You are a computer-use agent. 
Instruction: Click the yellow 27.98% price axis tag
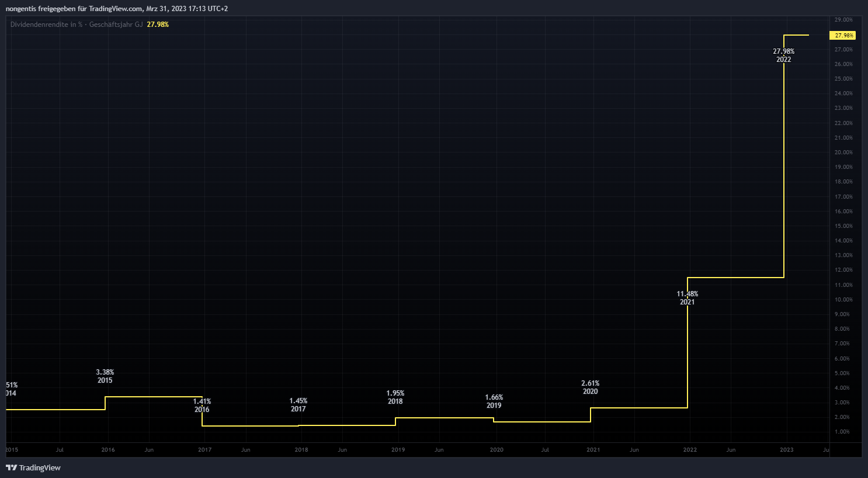843,36
